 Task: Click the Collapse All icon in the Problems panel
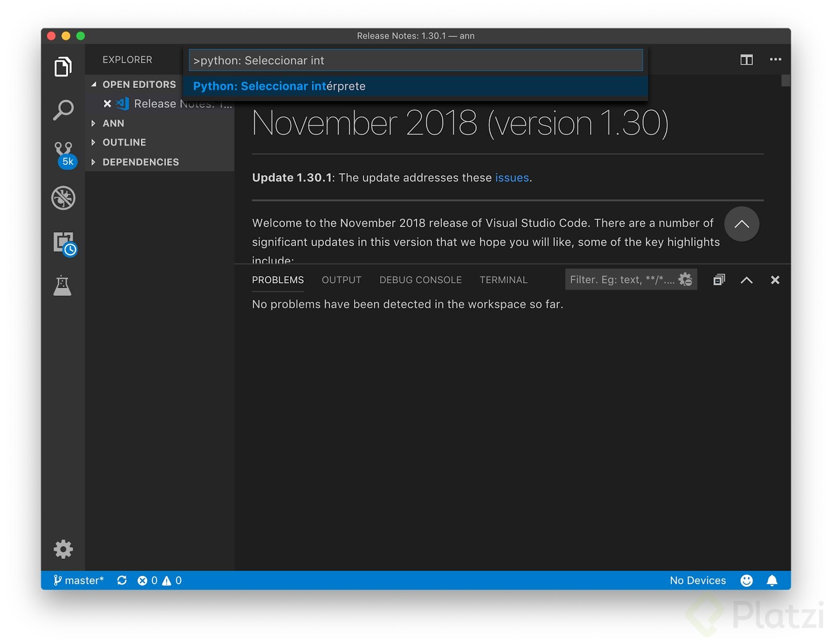(719, 280)
